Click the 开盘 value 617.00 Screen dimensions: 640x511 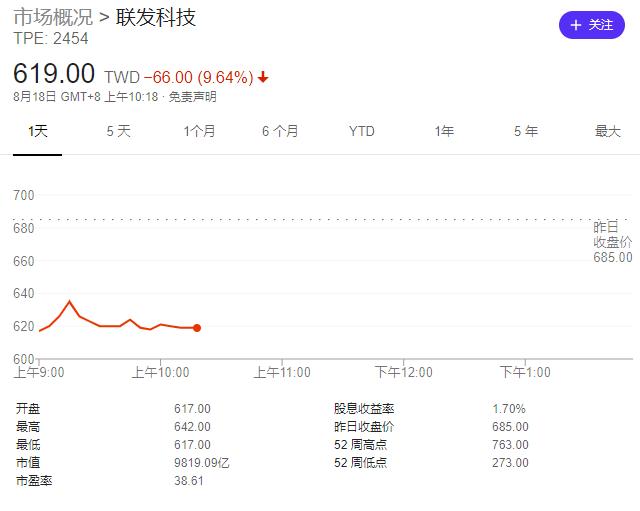click(x=192, y=409)
